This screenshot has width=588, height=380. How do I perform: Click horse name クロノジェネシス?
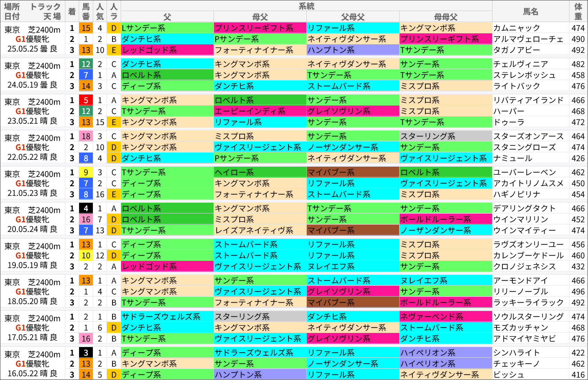coord(524,267)
